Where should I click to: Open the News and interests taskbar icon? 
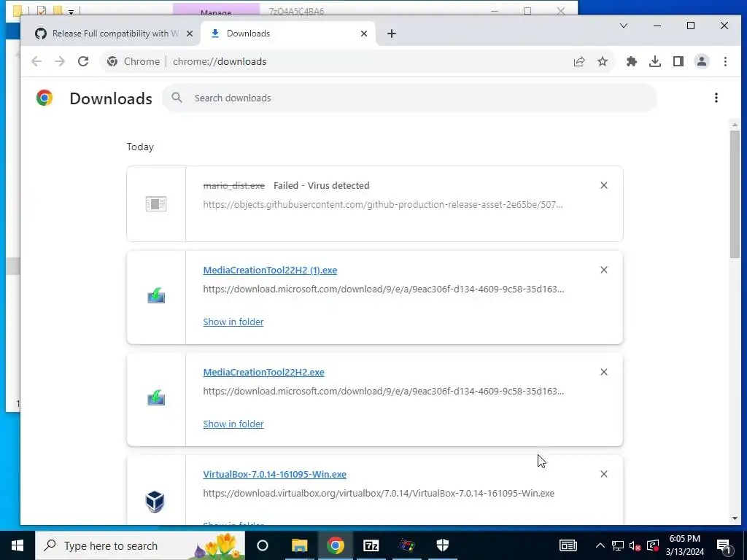pos(568,545)
